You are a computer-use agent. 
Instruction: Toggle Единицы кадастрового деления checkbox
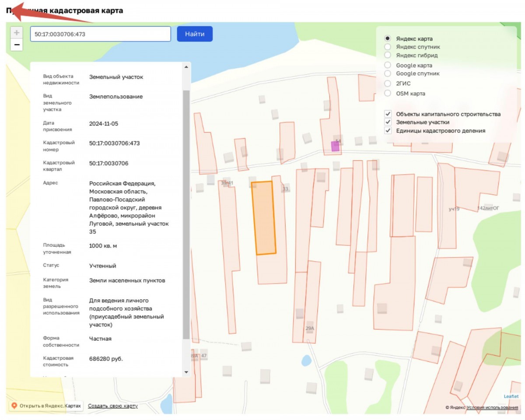click(x=388, y=130)
